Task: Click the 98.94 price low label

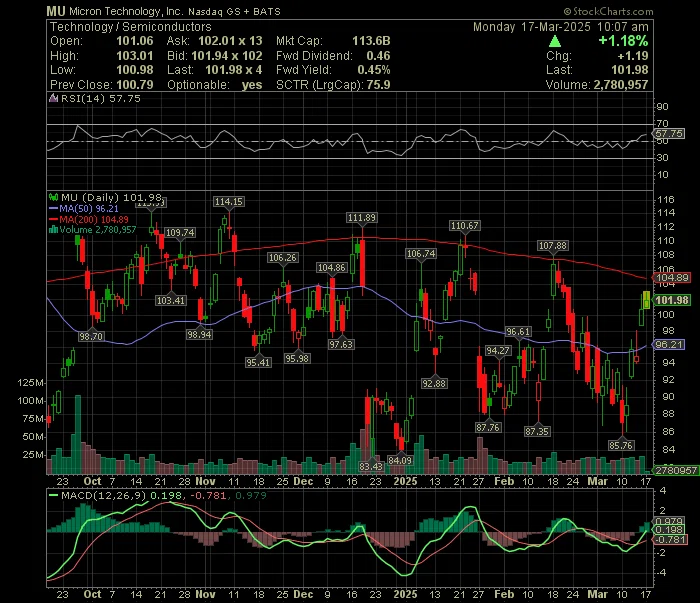Action: (x=199, y=335)
